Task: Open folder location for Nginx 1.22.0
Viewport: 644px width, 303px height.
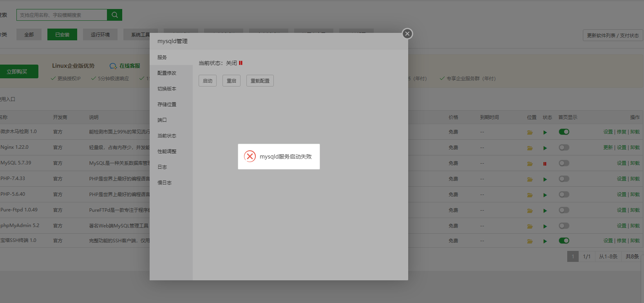Action: point(530,148)
